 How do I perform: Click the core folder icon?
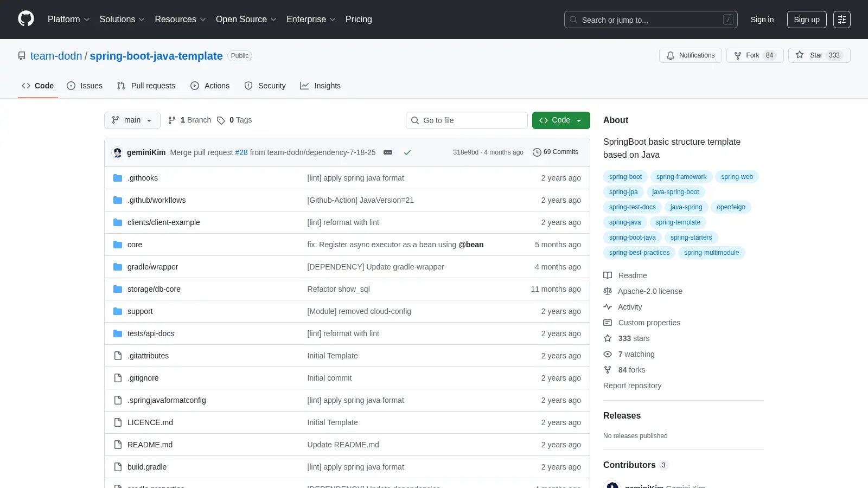click(x=118, y=245)
